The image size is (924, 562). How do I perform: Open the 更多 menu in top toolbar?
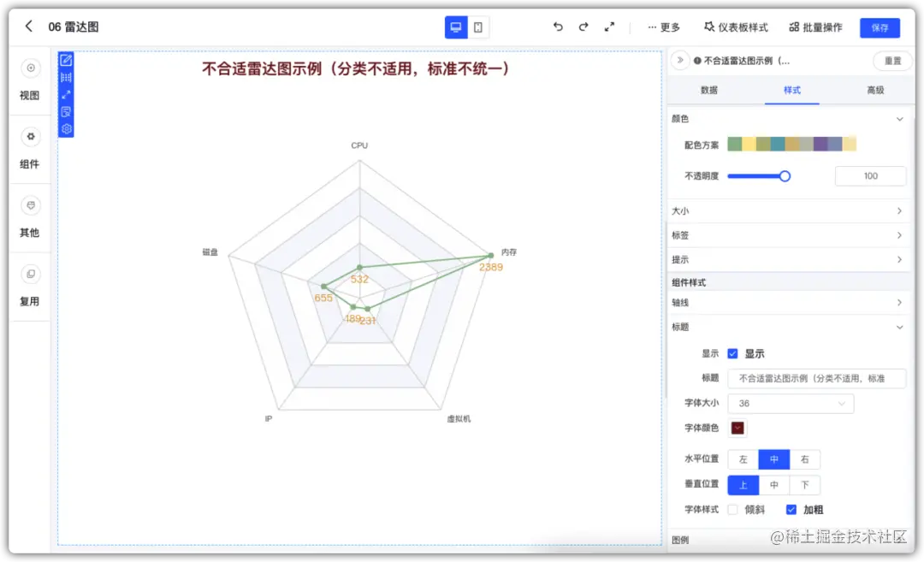664,27
